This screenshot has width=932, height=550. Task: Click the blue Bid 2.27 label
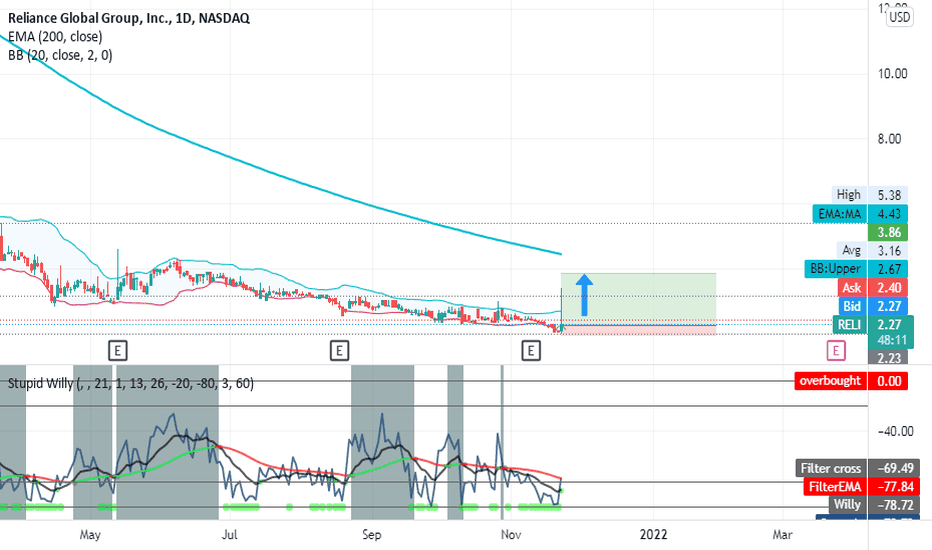[873, 306]
